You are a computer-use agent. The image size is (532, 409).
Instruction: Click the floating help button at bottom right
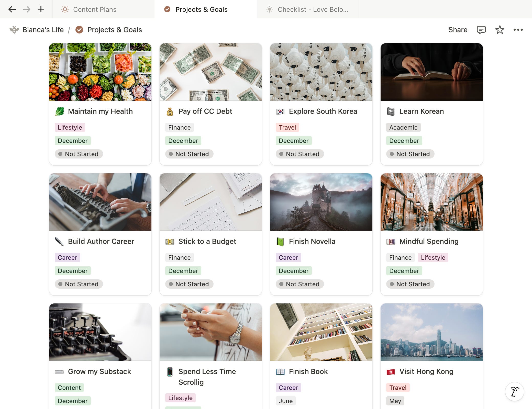(514, 391)
